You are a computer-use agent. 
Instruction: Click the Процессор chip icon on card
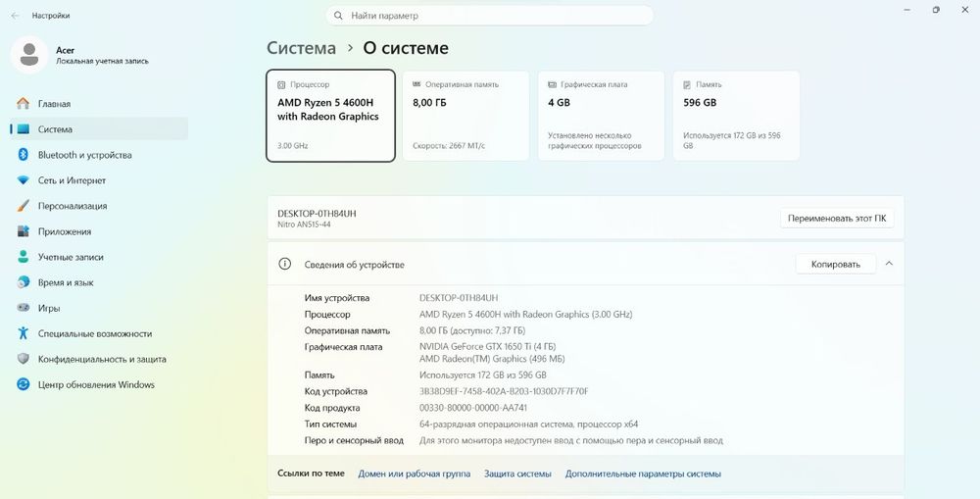(281, 84)
